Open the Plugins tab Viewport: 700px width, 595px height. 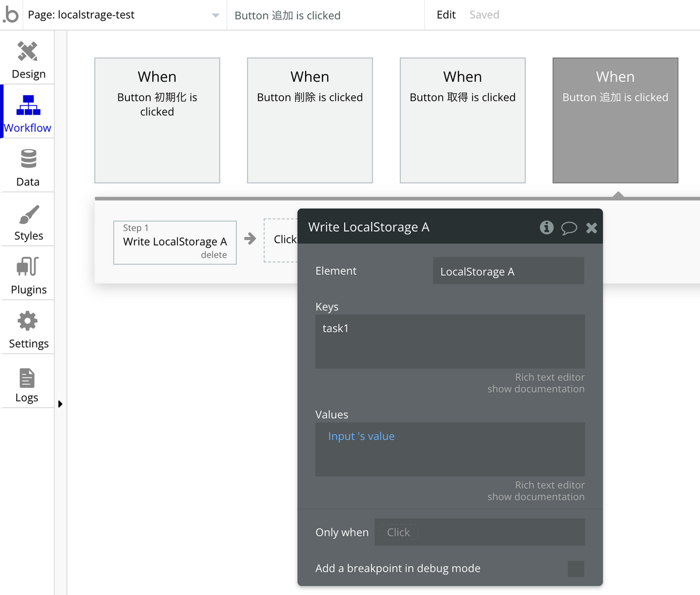(x=28, y=275)
